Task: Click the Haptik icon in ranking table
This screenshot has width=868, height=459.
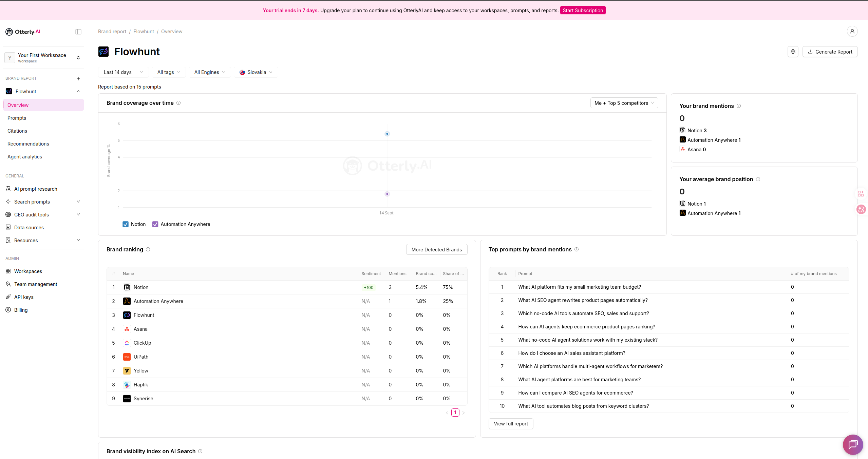Action: (127, 385)
